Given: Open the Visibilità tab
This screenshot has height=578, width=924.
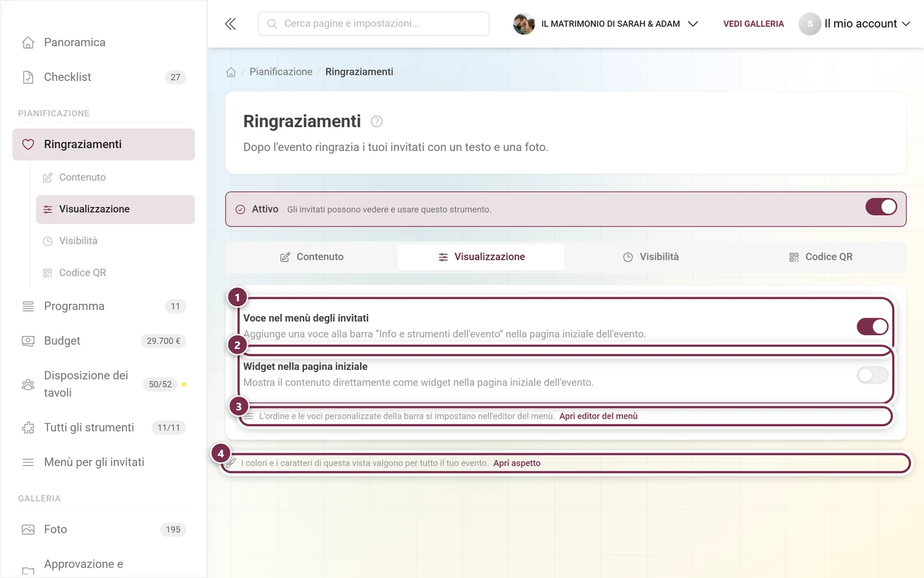Looking at the screenshot, I should click(x=651, y=257).
